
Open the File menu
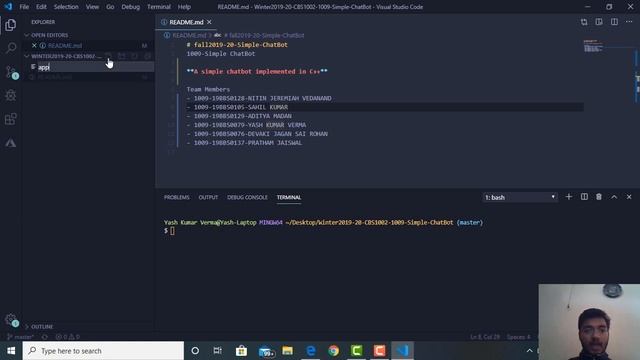(24, 7)
